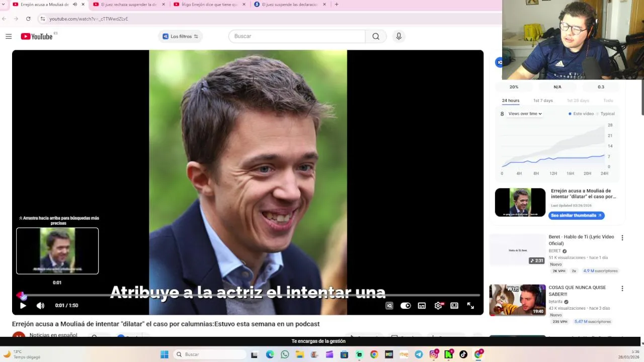644x362 pixels.
Task: Open the bytarifa channel name link
Action: [555, 302]
